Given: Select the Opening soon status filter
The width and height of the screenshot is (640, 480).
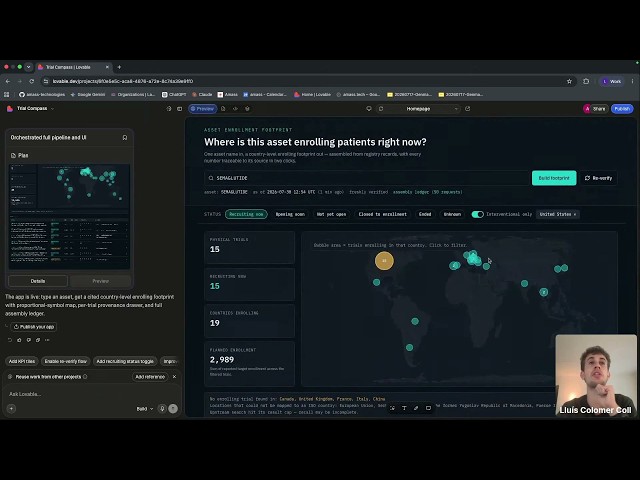Looking at the screenshot, I should tap(290, 214).
